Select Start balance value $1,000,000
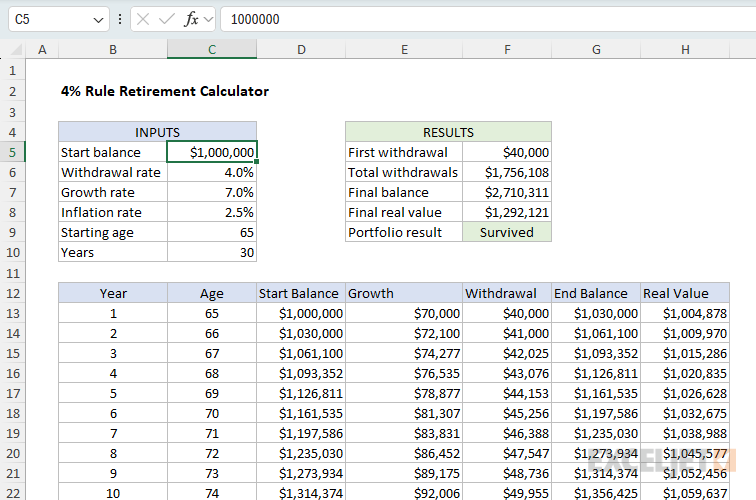This screenshot has height=500, width=756. (212, 152)
